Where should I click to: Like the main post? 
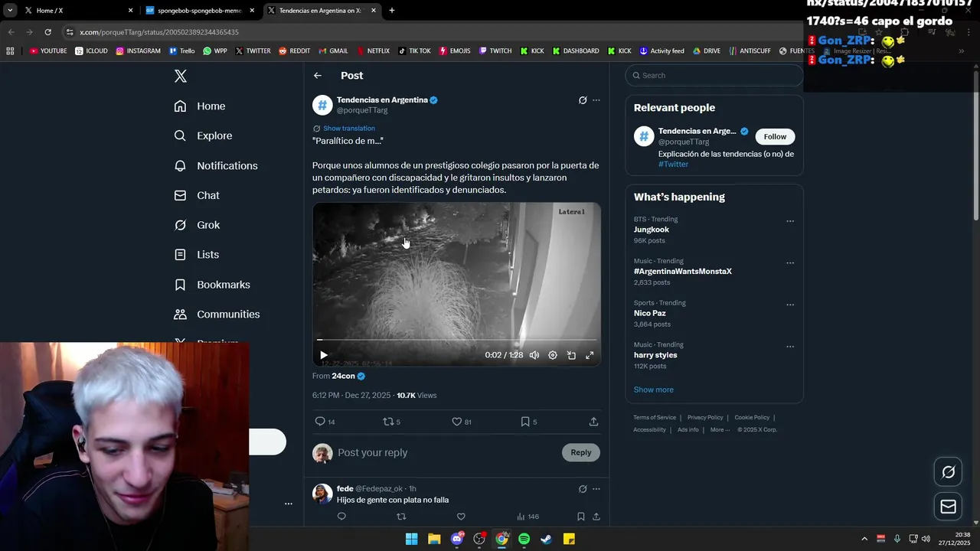tap(457, 422)
